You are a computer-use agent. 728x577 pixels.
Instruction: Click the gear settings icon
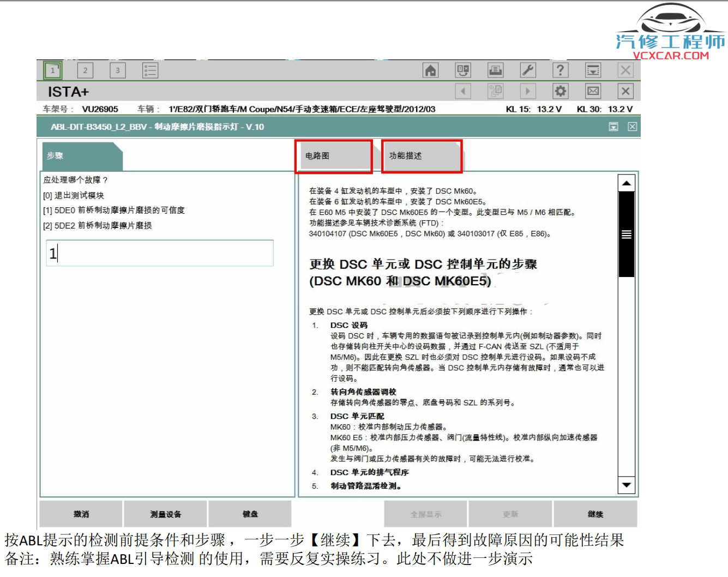coord(560,91)
